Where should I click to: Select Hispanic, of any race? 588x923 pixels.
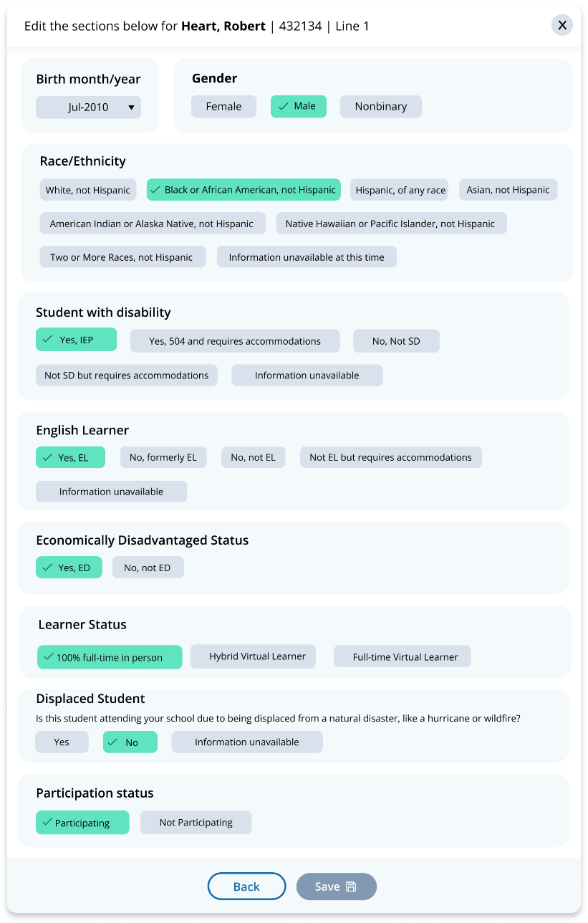click(400, 190)
